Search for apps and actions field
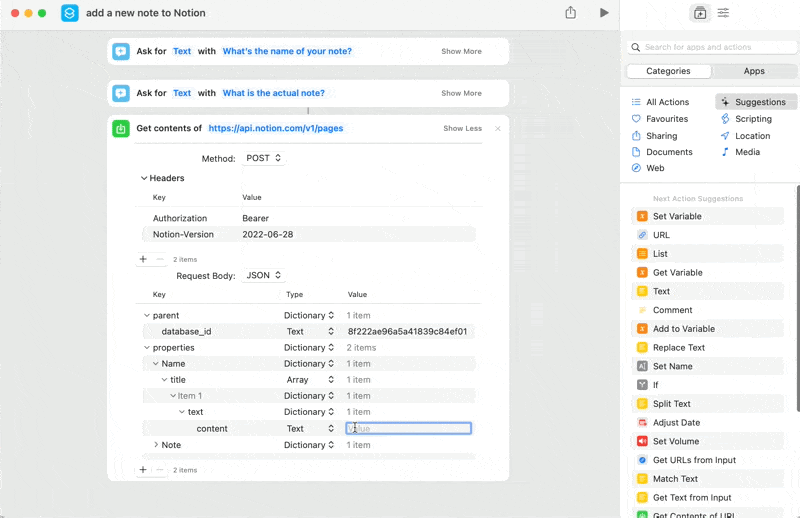 point(712,47)
